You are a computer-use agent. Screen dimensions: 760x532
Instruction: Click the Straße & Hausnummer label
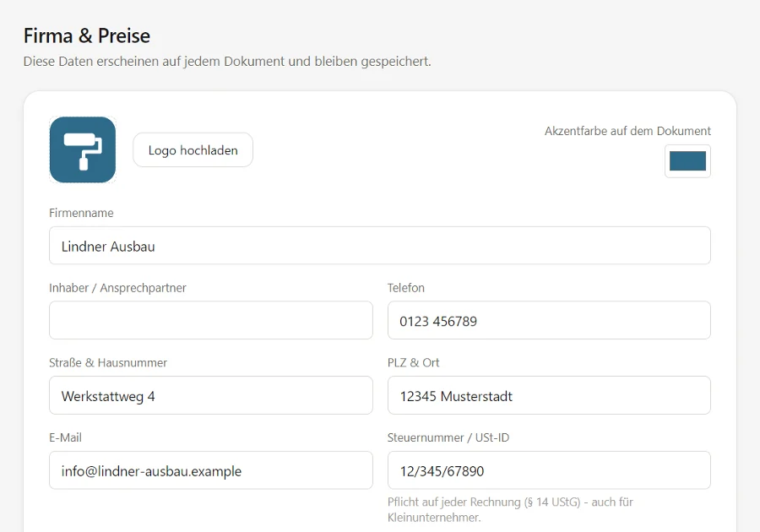[x=108, y=363]
